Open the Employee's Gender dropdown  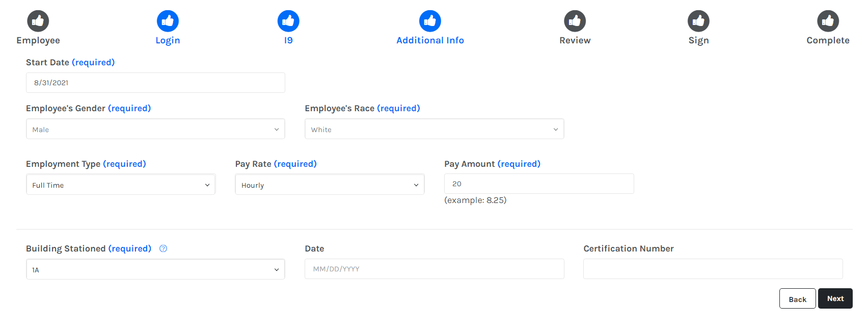pos(155,129)
